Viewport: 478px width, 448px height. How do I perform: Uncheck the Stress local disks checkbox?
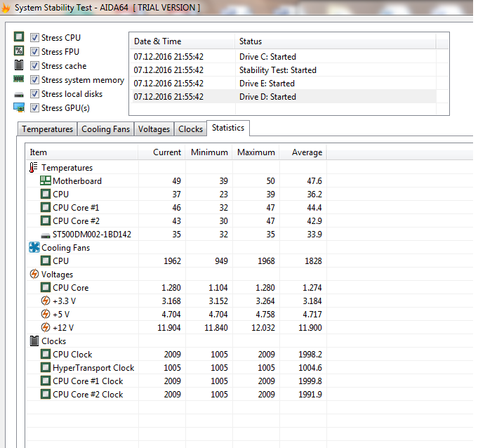(x=34, y=93)
